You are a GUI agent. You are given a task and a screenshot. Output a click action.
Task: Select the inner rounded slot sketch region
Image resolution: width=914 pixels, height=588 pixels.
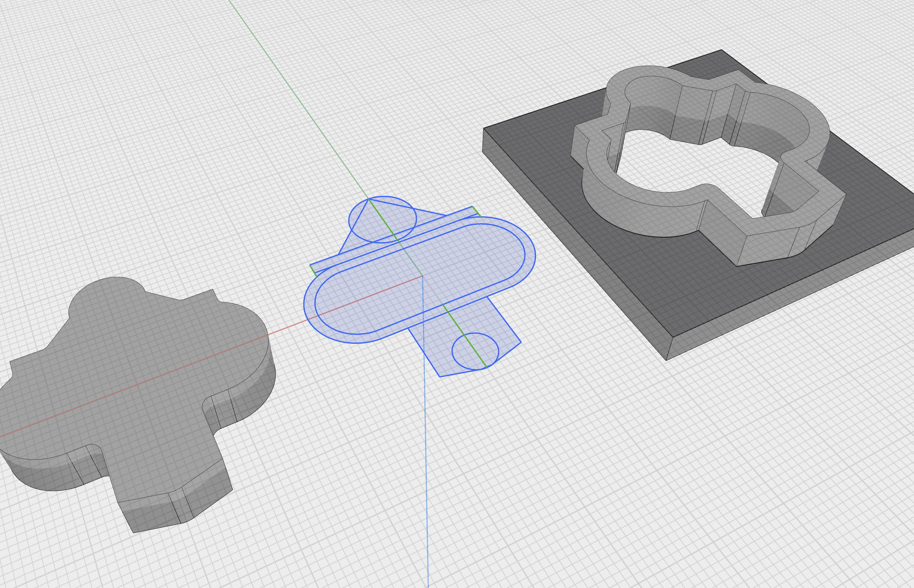(x=420, y=278)
